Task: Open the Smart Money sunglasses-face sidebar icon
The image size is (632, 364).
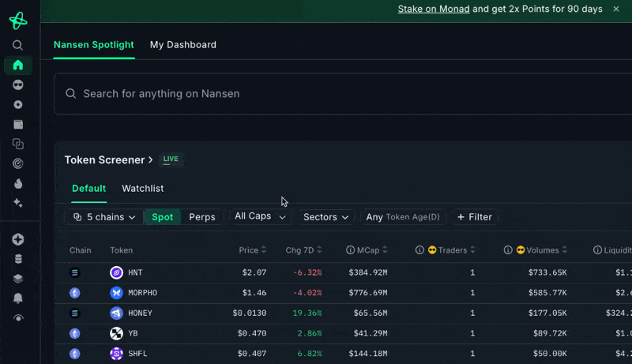Action: tap(18, 85)
